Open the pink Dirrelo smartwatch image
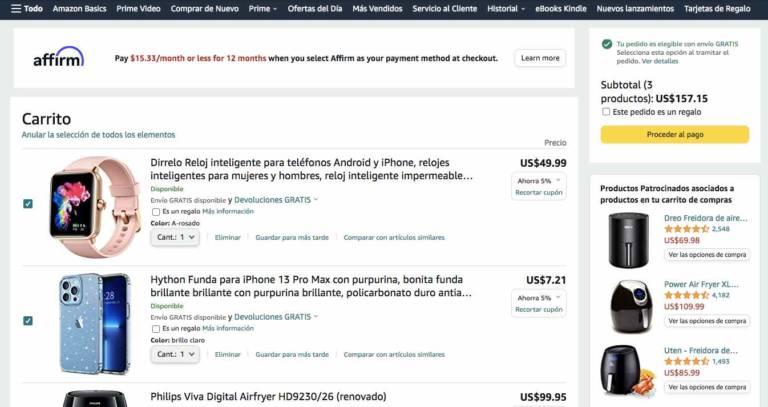768x407 pixels. point(95,207)
